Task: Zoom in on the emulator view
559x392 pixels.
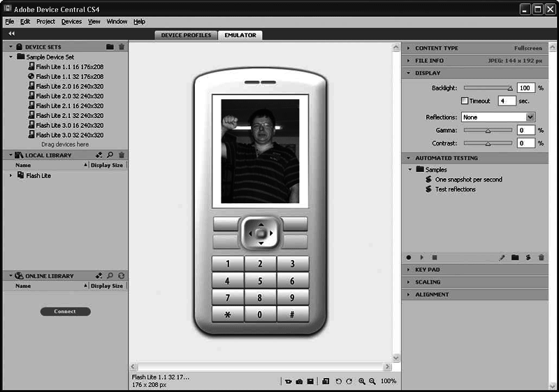Action: pyautogui.click(x=362, y=382)
